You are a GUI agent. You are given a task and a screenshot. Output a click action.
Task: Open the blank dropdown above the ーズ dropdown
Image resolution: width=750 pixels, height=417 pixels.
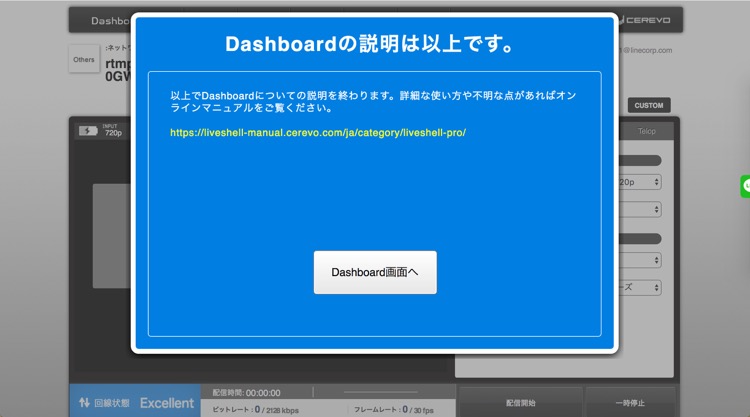click(640, 260)
